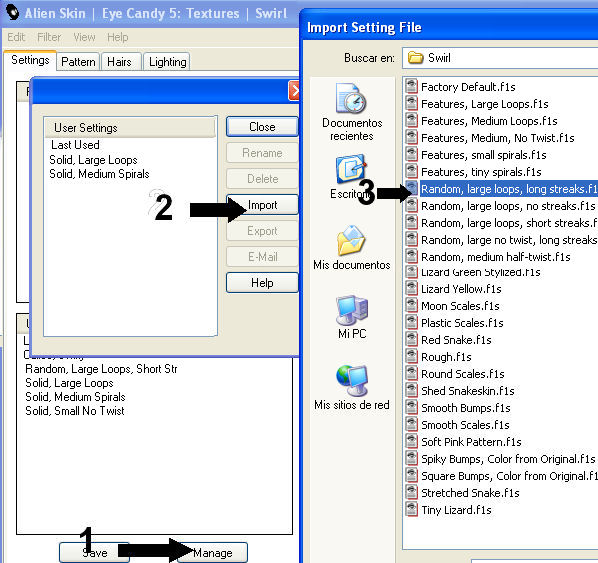Click file icon of Lizard Yellow.f1s
The image size is (598, 563).
tap(411, 288)
